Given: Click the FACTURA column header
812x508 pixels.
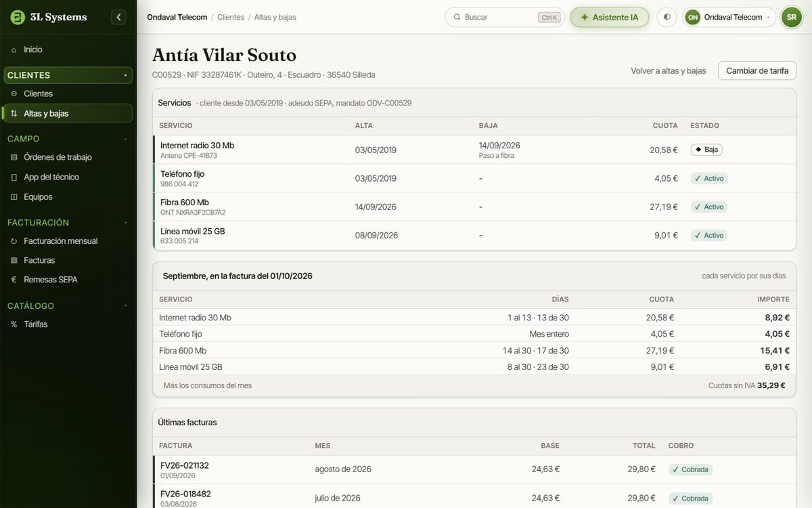Looking at the screenshot, I should (x=176, y=446).
